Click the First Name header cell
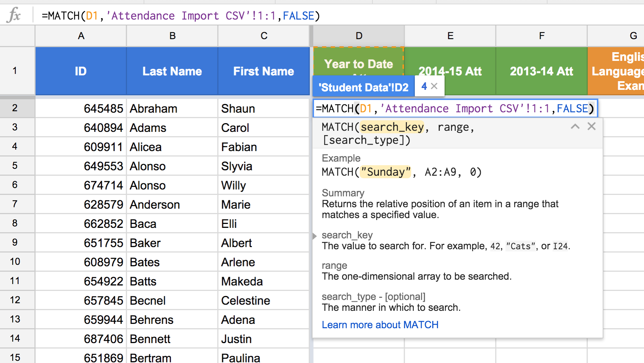 tap(264, 71)
